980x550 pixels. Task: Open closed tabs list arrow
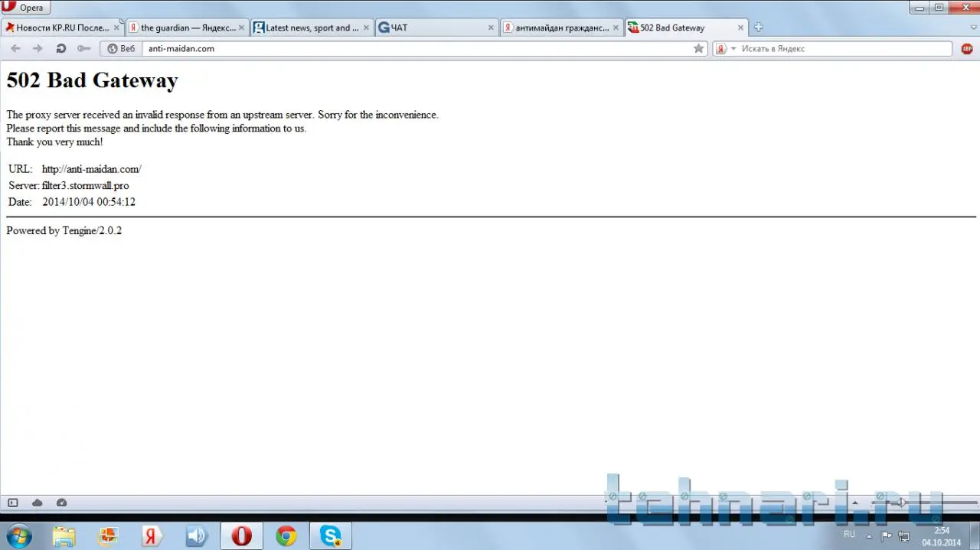[x=973, y=28]
